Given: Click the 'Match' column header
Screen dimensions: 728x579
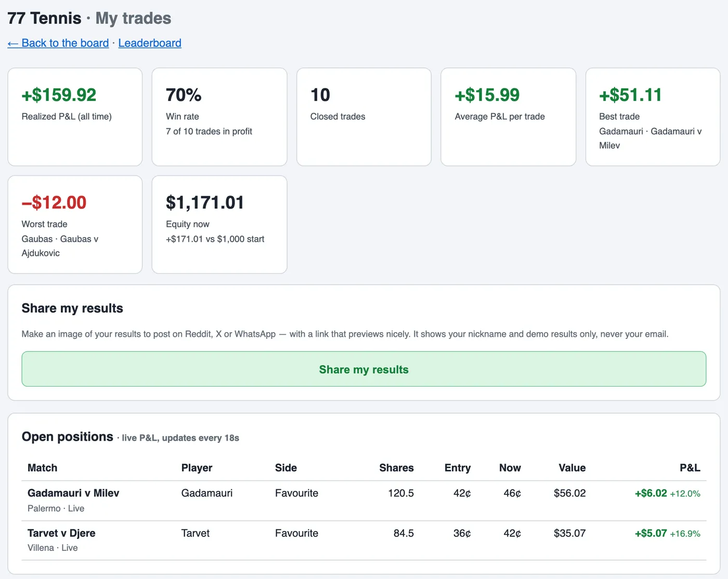Looking at the screenshot, I should [x=43, y=468].
